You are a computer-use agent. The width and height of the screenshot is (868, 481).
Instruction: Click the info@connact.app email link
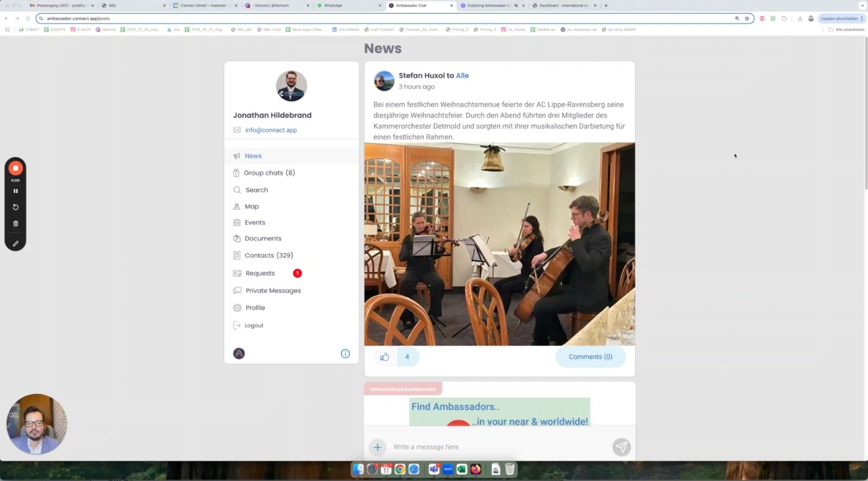tap(271, 130)
